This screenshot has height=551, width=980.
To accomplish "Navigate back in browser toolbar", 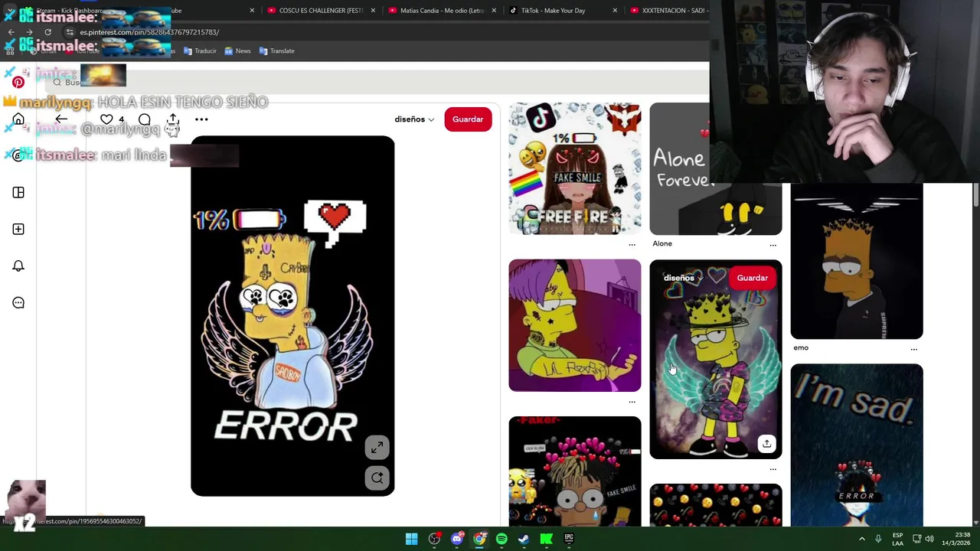I will (x=11, y=32).
